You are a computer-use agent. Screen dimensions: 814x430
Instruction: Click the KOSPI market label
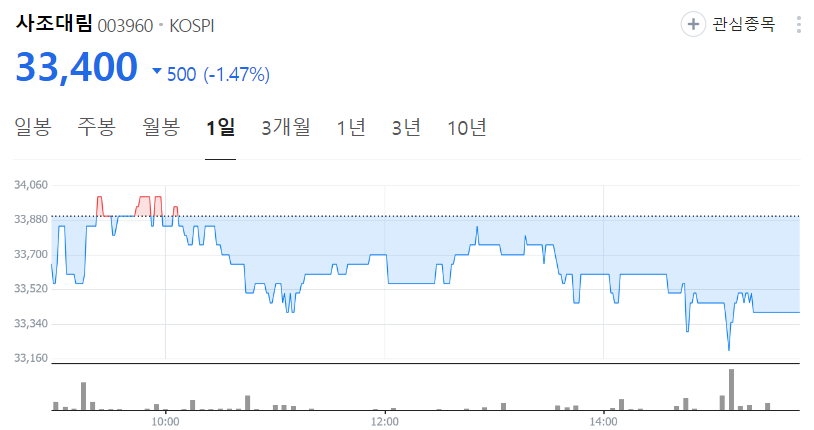click(x=192, y=26)
